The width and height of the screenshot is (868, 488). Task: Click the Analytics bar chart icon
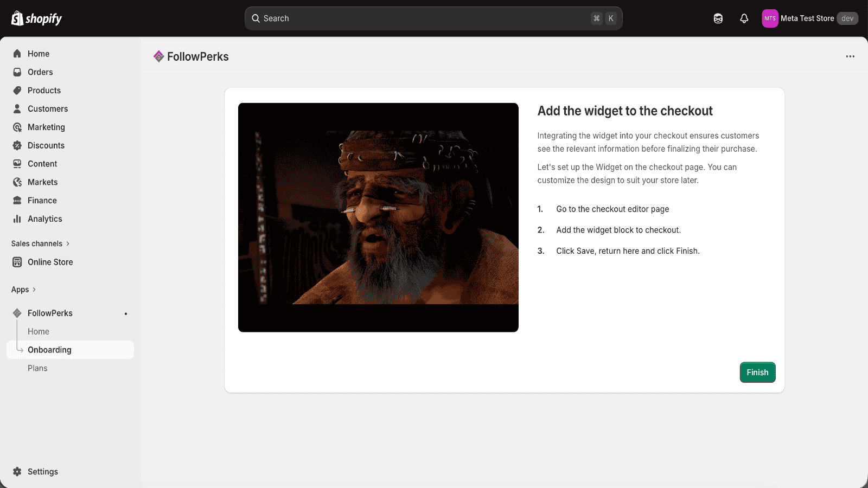coord(17,219)
